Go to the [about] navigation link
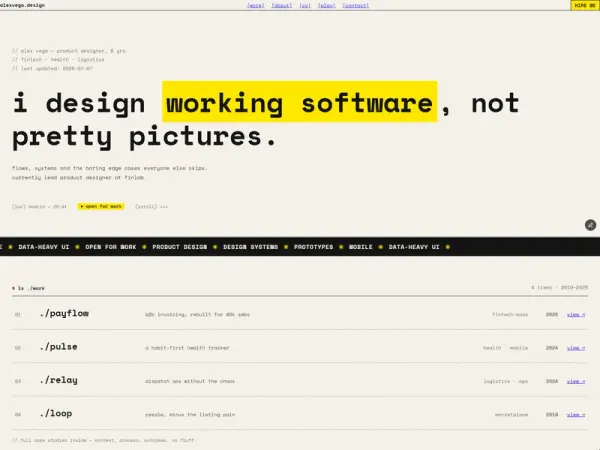 (282, 5)
